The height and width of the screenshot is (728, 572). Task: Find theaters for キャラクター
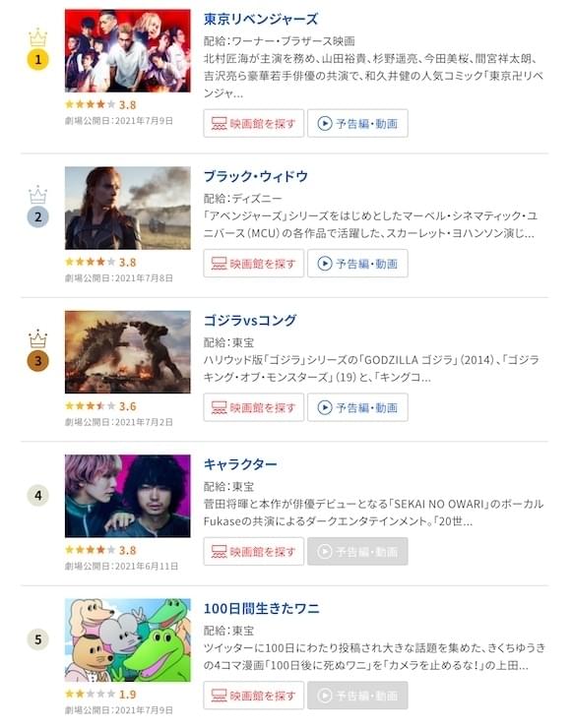(254, 551)
